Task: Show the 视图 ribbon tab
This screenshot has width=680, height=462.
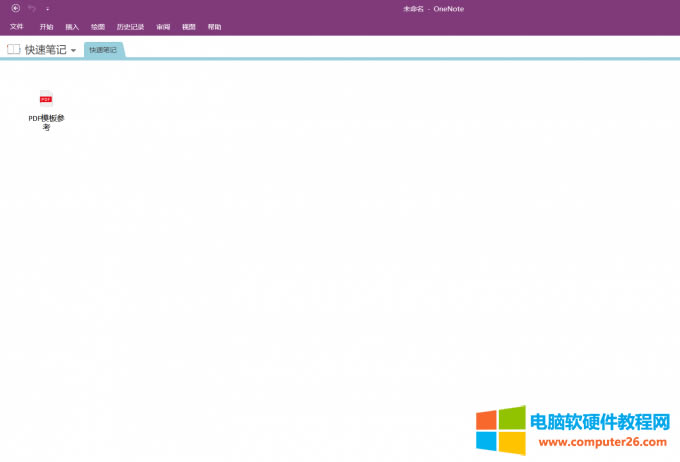Action: pyautogui.click(x=189, y=27)
